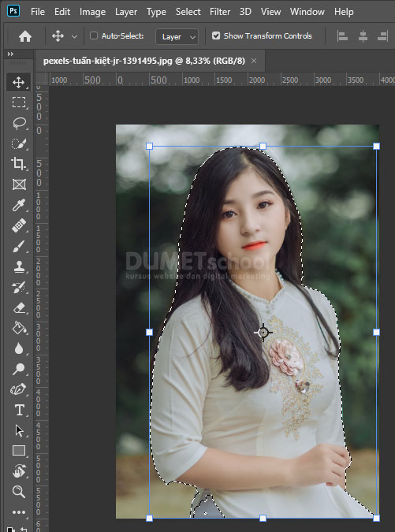Viewport: 395px width, 532px height.
Task: Open the Image menu
Action: [93, 12]
